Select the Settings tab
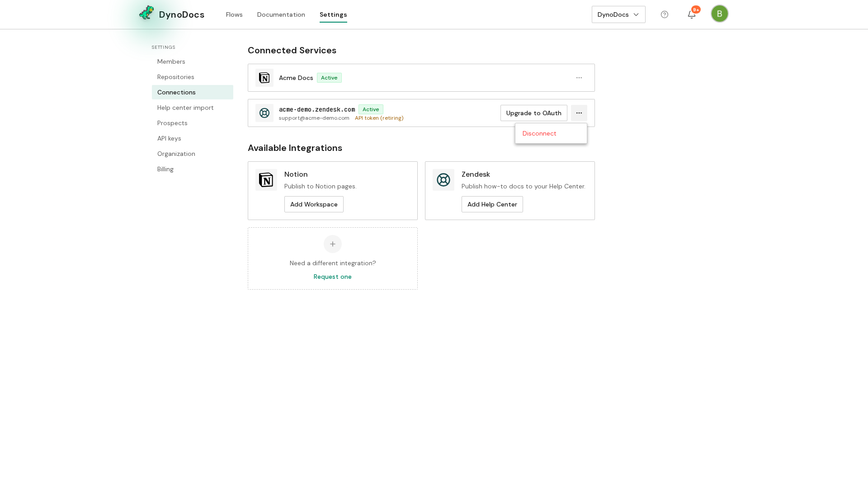The height and width of the screenshot is (488, 868). [333, 14]
